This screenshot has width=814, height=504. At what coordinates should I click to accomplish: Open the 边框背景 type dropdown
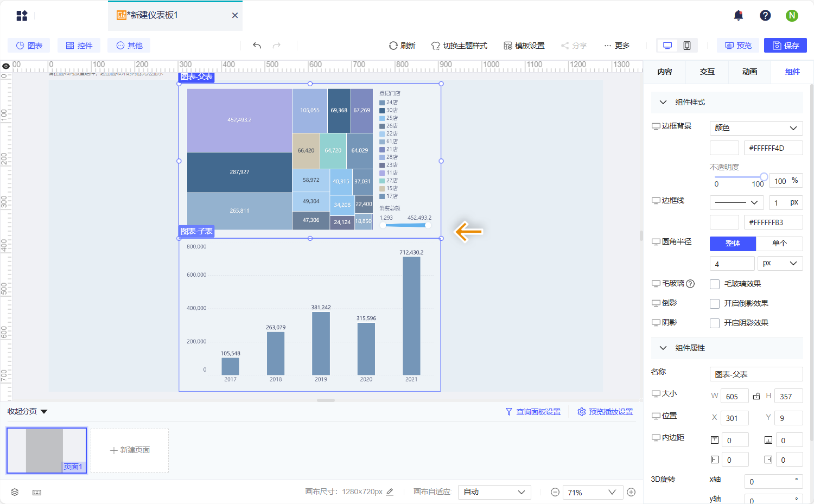pyautogui.click(x=756, y=128)
